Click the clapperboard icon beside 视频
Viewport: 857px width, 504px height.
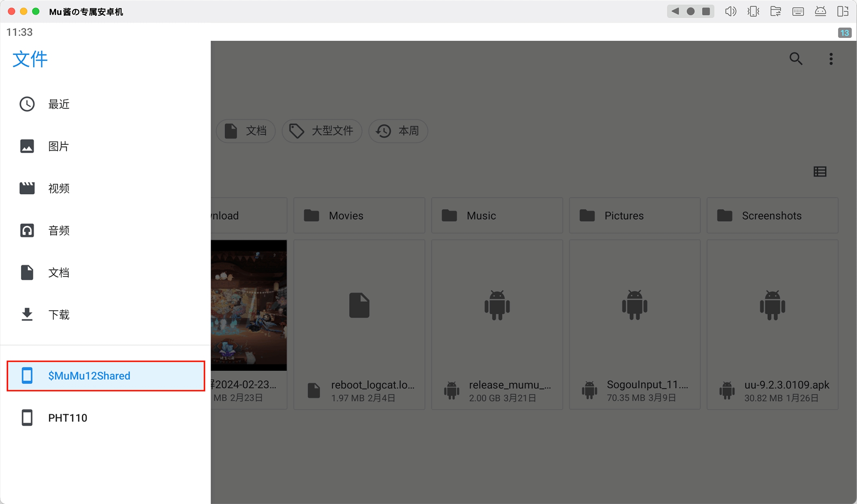click(27, 188)
